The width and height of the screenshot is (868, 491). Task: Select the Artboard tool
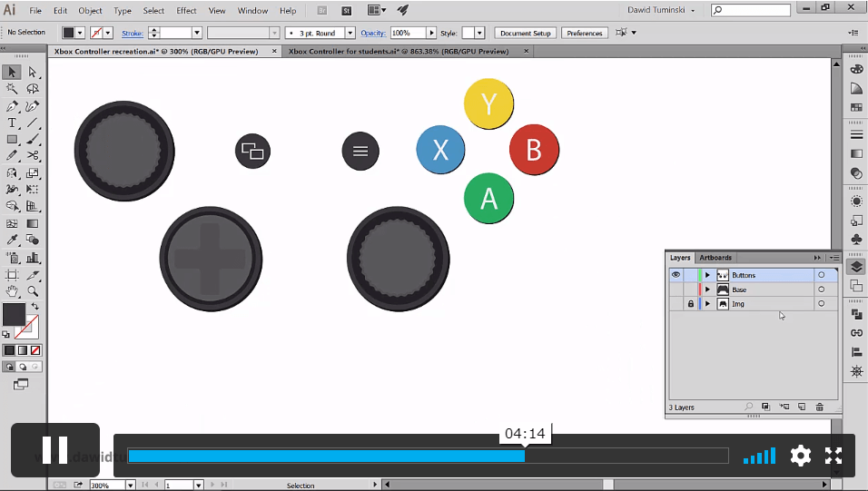12,275
